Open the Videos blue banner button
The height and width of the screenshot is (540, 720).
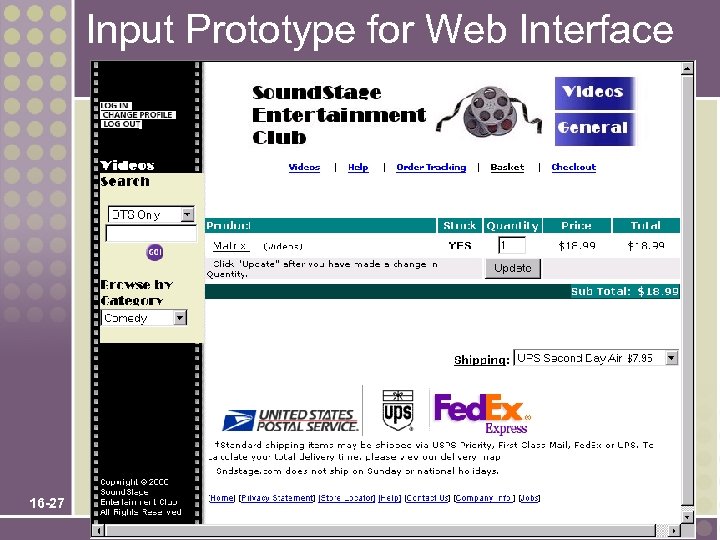coord(595,93)
